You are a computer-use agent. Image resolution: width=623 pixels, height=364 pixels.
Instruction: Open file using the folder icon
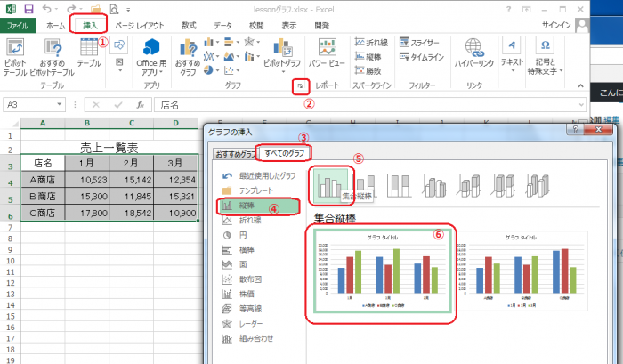pyautogui.click(x=95, y=9)
